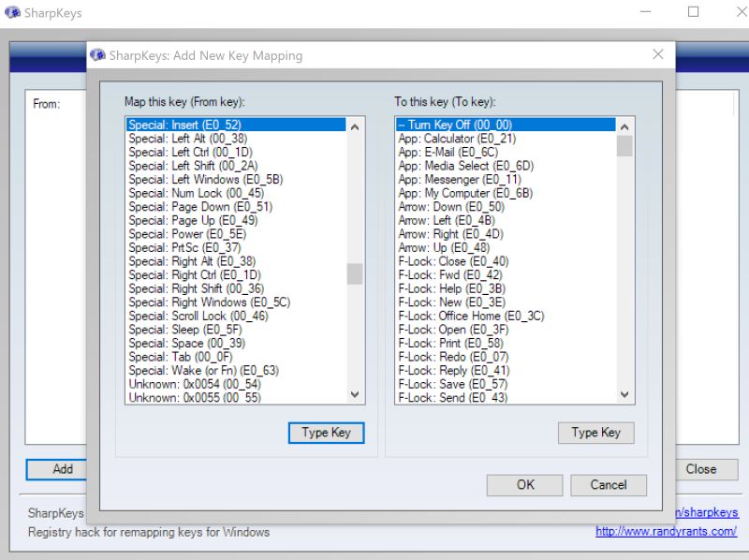This screenshot has width=749, height=560.
Task: Select App: Calculator (E0_21)
Action: pyautogui.click(x=506, y=139)
